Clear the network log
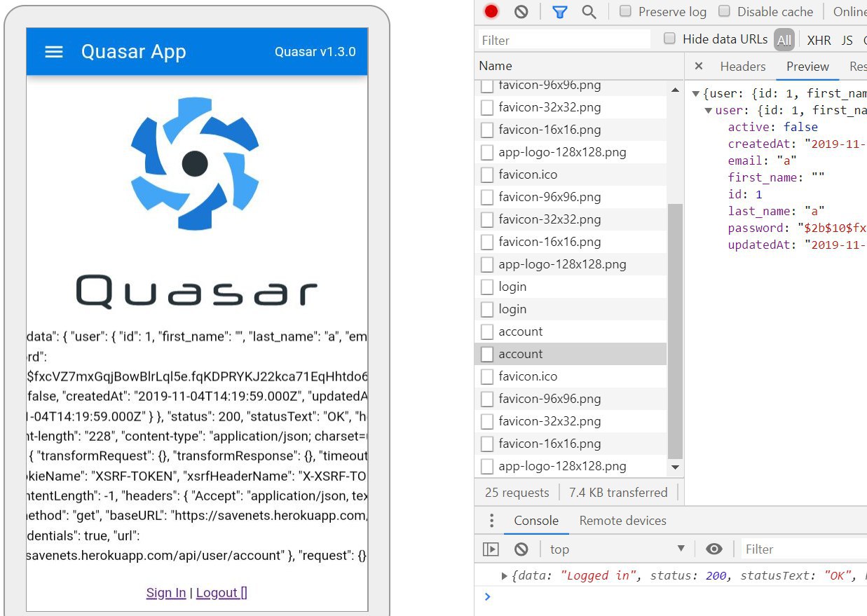Viewport: 867px width, 616px height. (x=521, y=11)
